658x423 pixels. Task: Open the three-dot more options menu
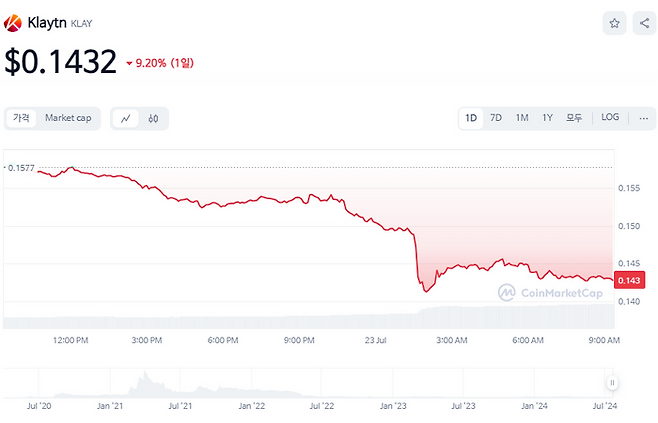[642, 118]
